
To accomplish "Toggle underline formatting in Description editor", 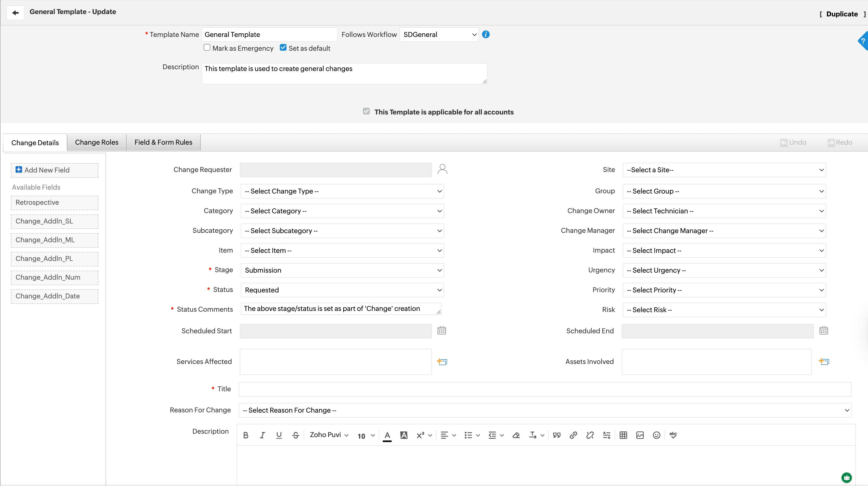I will [x=279, y=435].
